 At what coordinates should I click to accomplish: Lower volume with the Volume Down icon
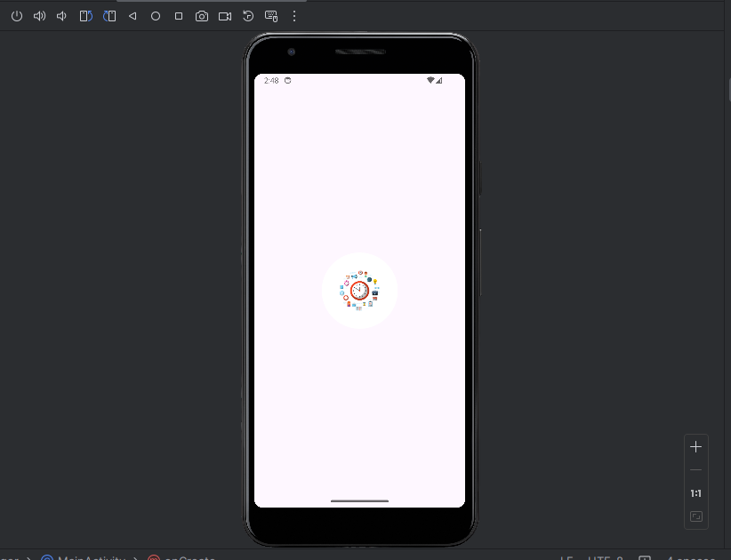(x=61, y=16)
